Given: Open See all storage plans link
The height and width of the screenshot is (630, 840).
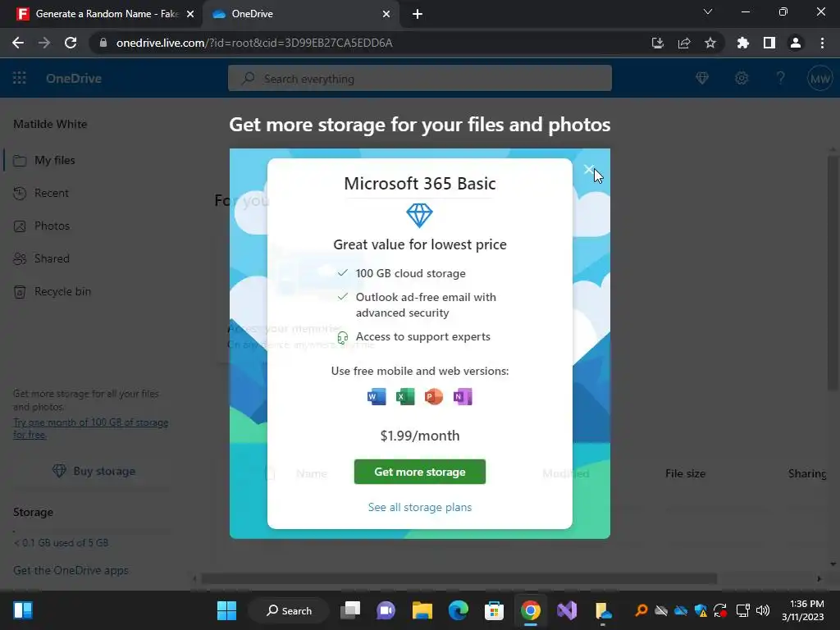Looking at the screenshot, I should 419,507.
